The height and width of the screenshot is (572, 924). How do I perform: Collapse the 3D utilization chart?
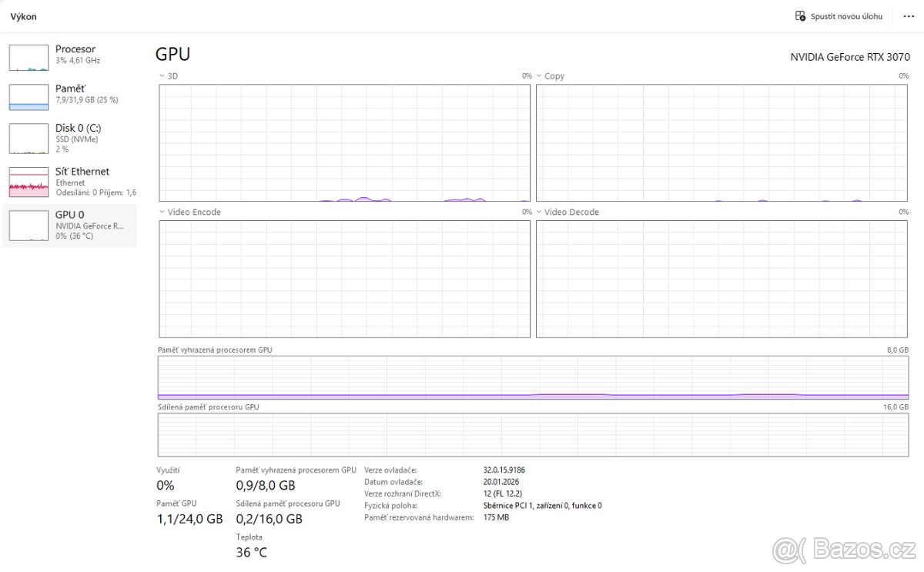point(161,75)
